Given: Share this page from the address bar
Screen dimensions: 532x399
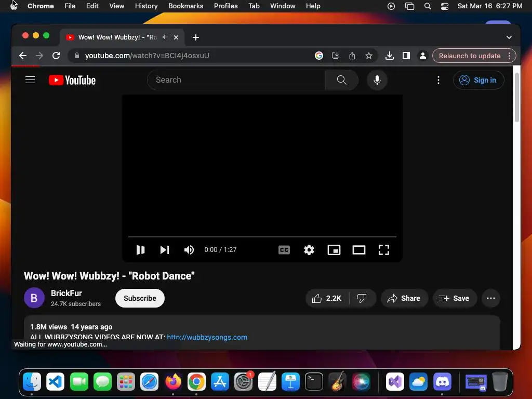Looking at the screenshot, I should pyautogui.click(x=352, y=56).
